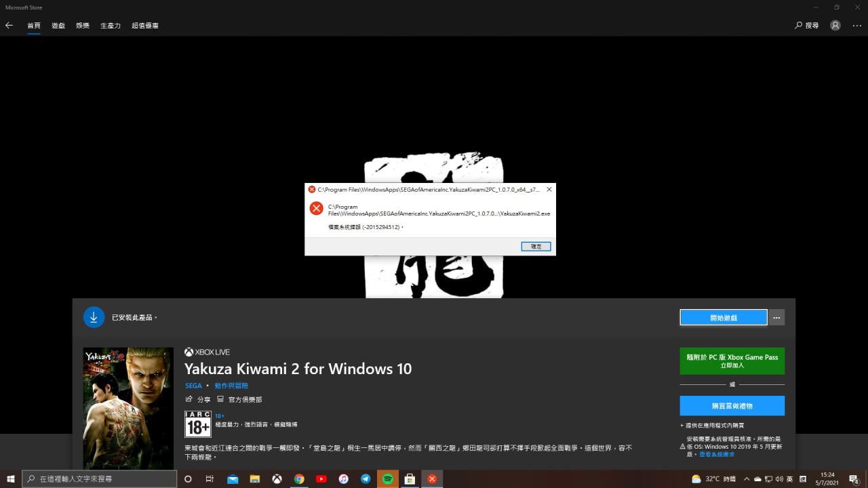Open Spotify from the taskbar
This screenshot has height=488, width=868.
(x=387, y=479)
